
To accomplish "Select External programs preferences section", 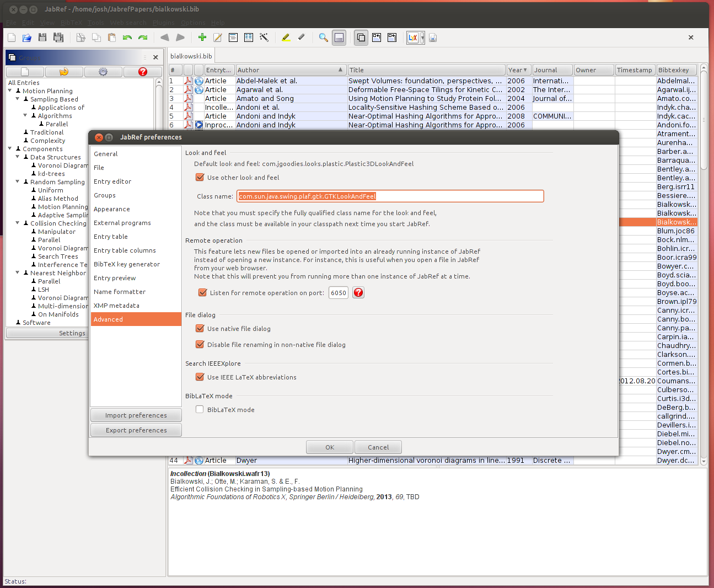I will (136, 223).
